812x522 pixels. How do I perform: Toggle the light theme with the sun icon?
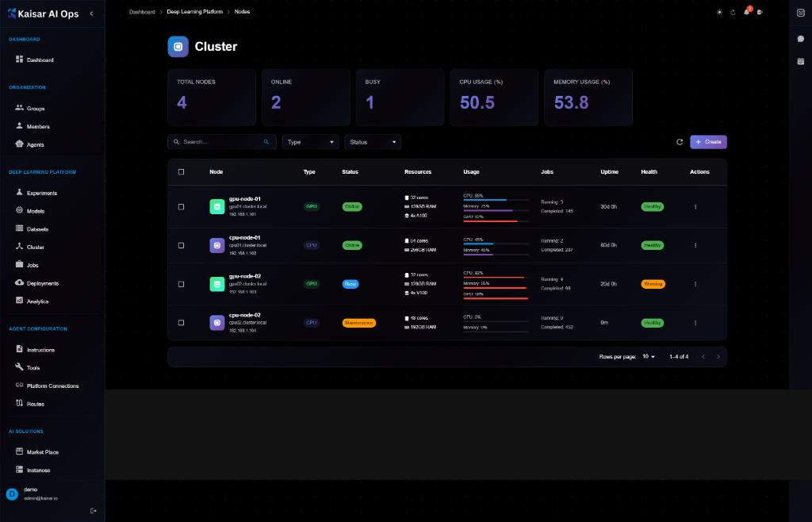pyautogui.click(x=719, y=13)
